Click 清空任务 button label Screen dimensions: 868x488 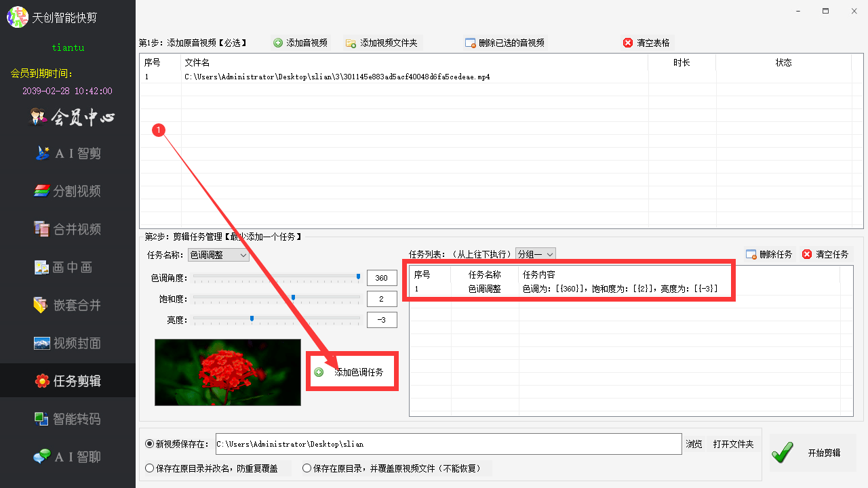(x=832, y=254)
